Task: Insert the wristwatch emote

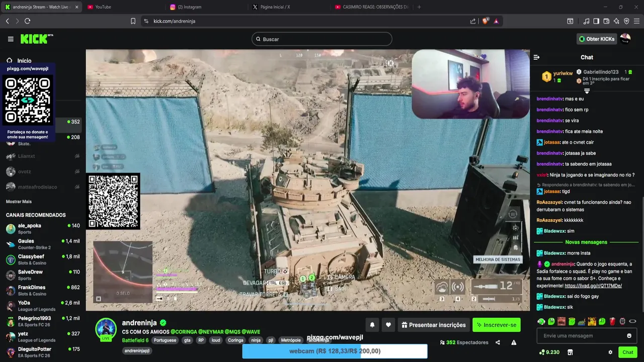Action: click(622, 321)
